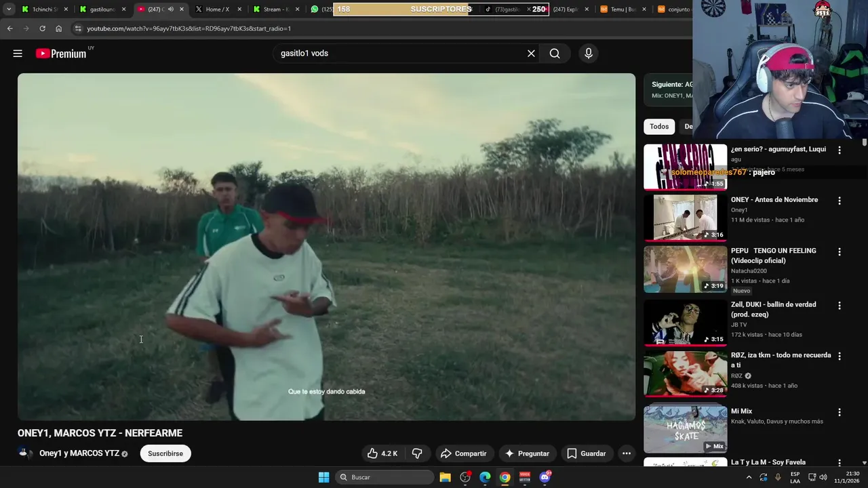Select the Todos filter chip
The width and height of the screenshot is (868, 488).
point(659,127)
